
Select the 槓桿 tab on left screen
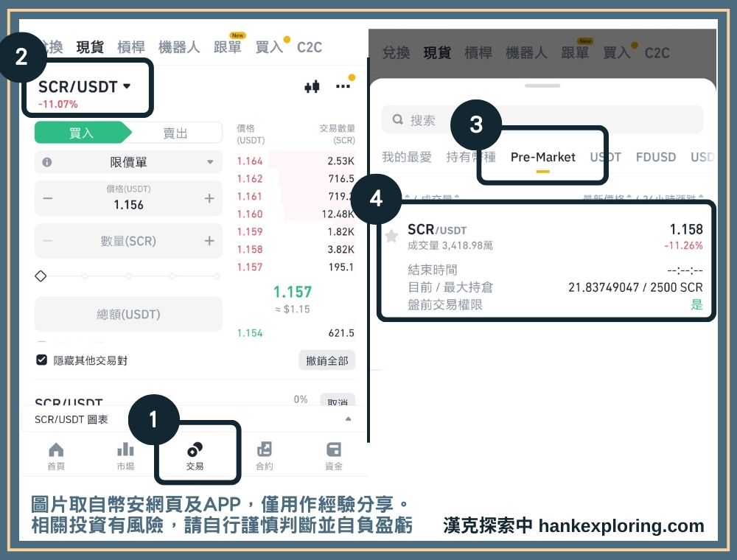131,47
